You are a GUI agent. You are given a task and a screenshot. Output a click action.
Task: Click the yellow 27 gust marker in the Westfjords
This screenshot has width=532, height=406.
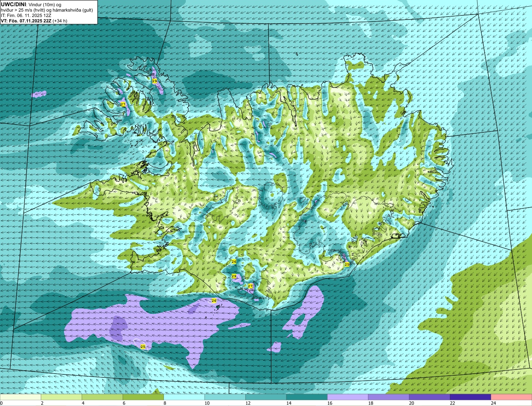click(x=123, y=104)
